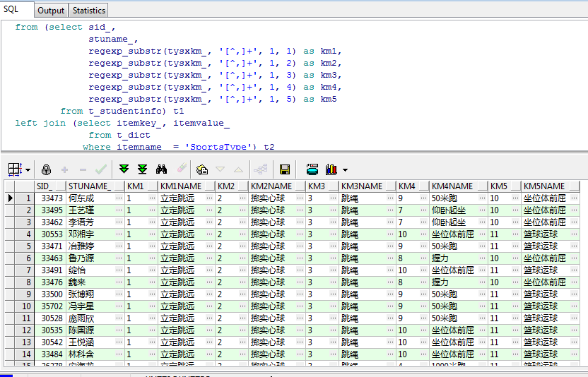This screenshot has width=588, height=377.
Task: Sort by the STUNAME_ column header
Action: click(x=89, y=186)
